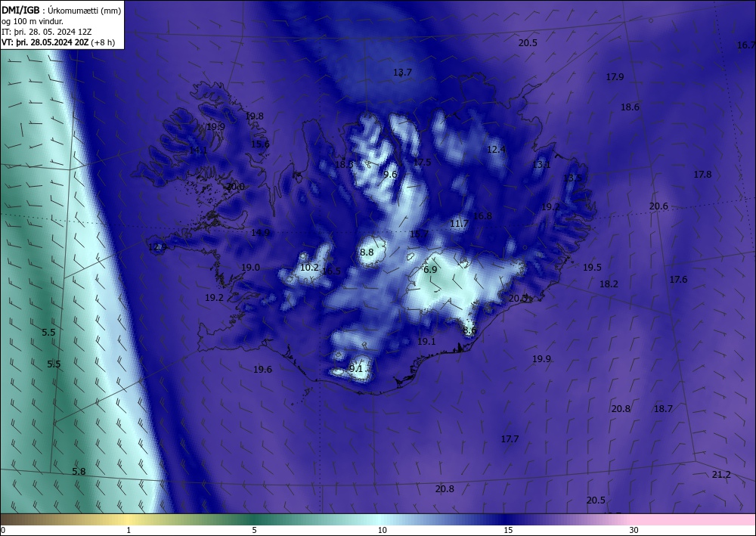Click the 15.7 value in central Iceland

coord(419,234)
